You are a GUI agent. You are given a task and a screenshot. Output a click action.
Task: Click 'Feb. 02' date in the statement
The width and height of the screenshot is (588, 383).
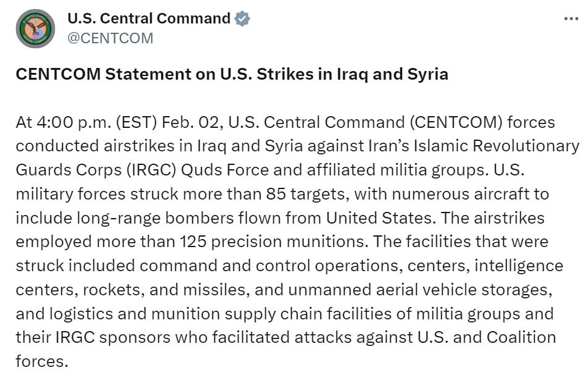point(190,122)
